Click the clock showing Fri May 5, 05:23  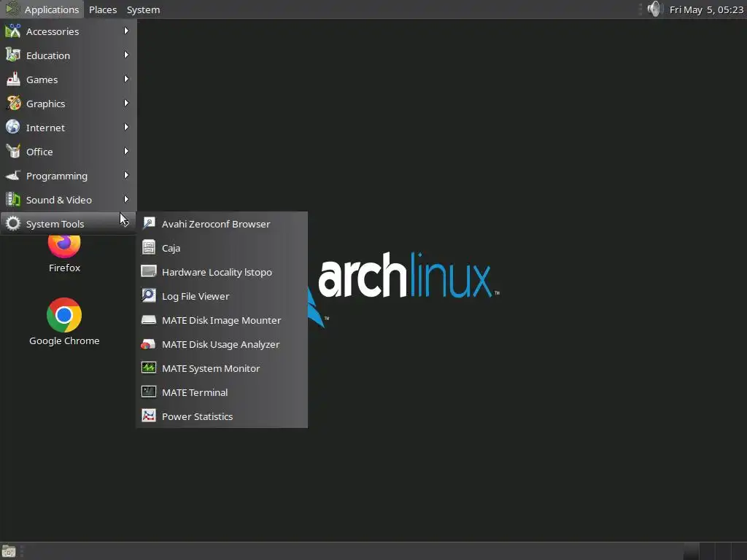706,9
